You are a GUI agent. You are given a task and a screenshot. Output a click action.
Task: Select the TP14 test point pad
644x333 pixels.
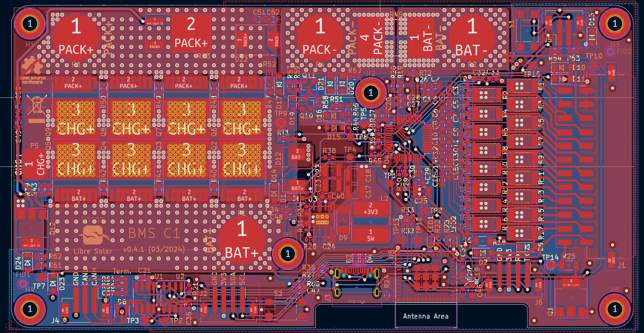(x=550, y=265)
